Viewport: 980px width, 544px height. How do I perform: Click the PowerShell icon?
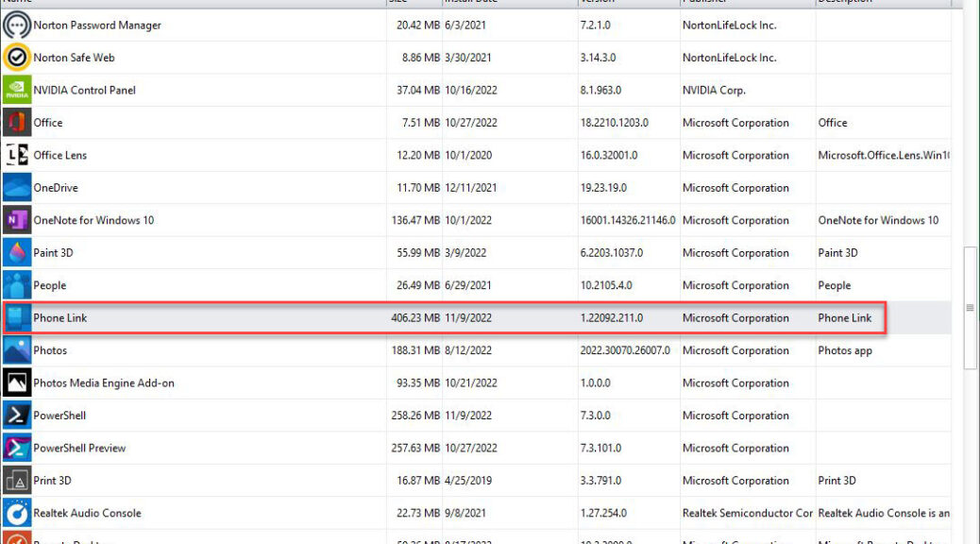tap(17, 416)
